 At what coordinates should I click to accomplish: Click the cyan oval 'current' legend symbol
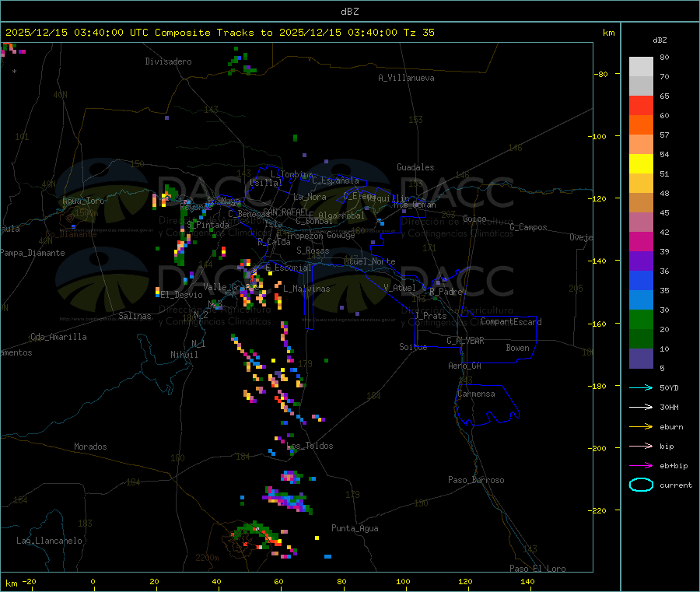641,485
